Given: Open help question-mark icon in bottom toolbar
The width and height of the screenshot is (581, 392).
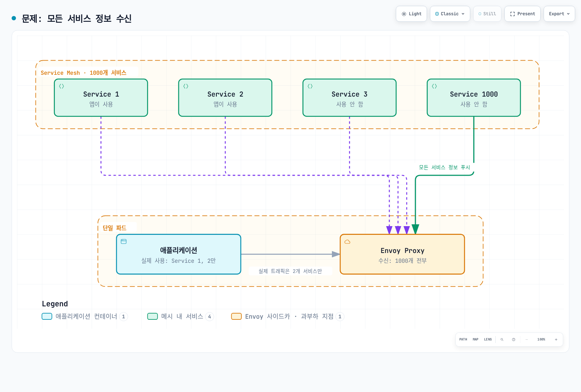Looking at the screenshot, I should 513,340.
